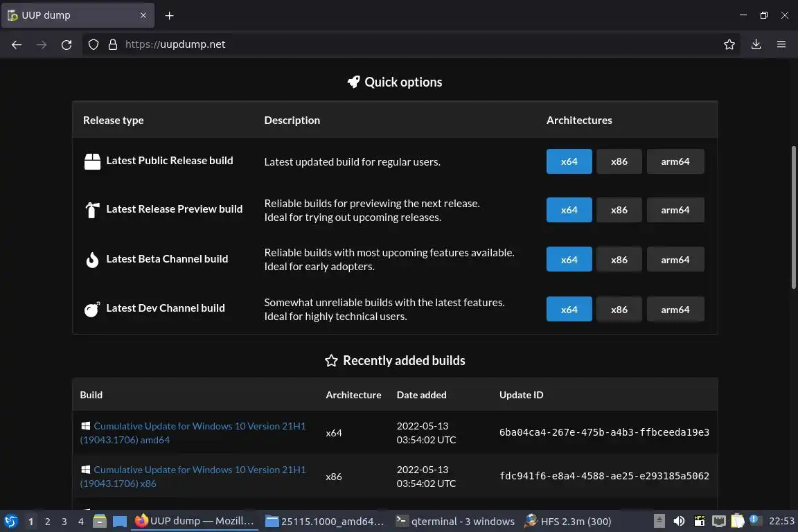Open the network connection tray icon
Screen dimensions: 798x532
718,521
